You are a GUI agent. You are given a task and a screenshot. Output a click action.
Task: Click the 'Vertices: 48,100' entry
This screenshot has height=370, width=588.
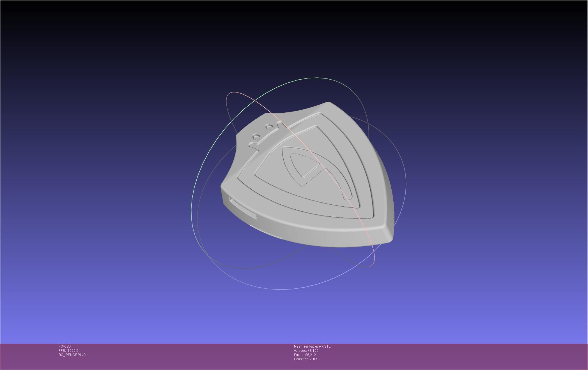tap(306, 351)
